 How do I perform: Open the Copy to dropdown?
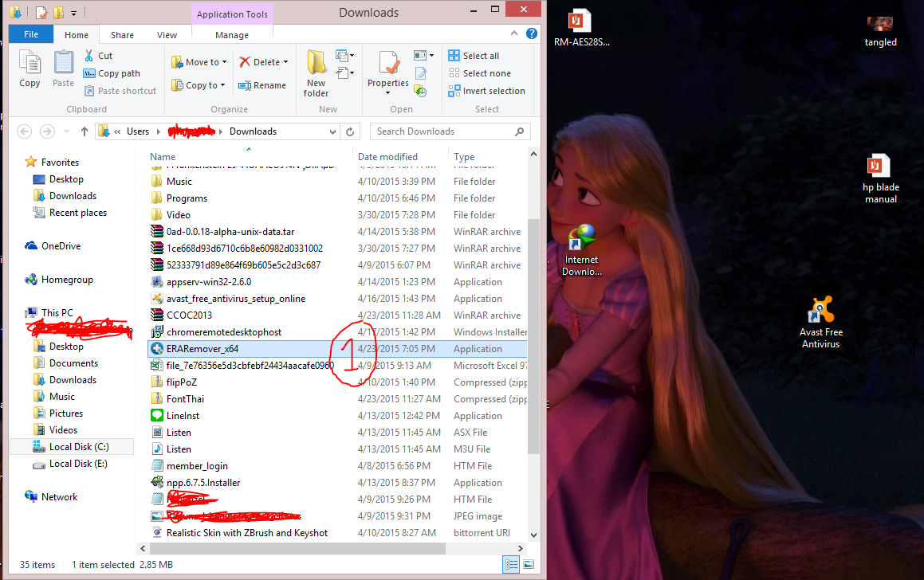coord(198,85)
